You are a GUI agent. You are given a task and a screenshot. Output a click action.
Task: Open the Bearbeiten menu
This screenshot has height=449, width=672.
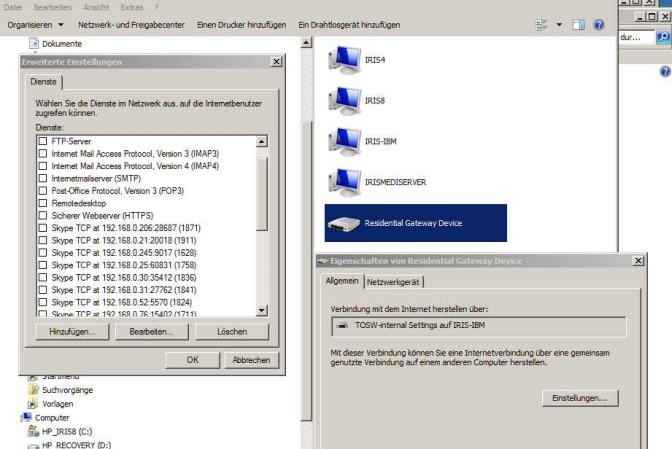coord(52,7)
